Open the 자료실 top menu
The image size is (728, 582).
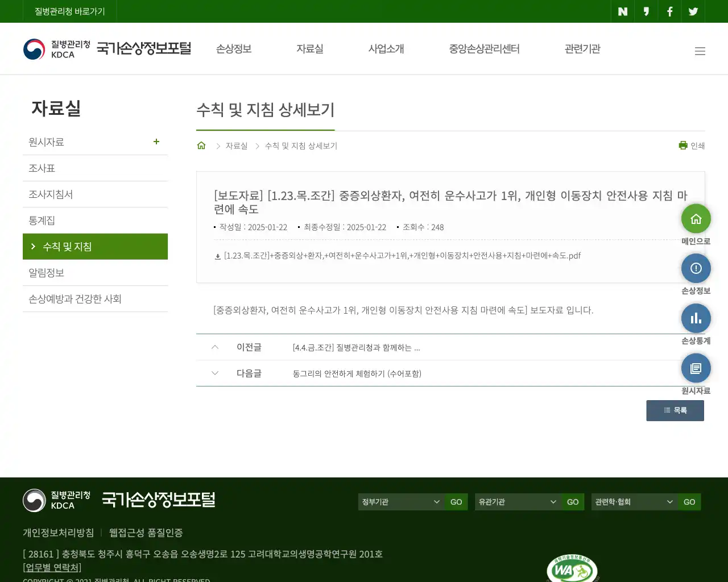click(310, 49)
